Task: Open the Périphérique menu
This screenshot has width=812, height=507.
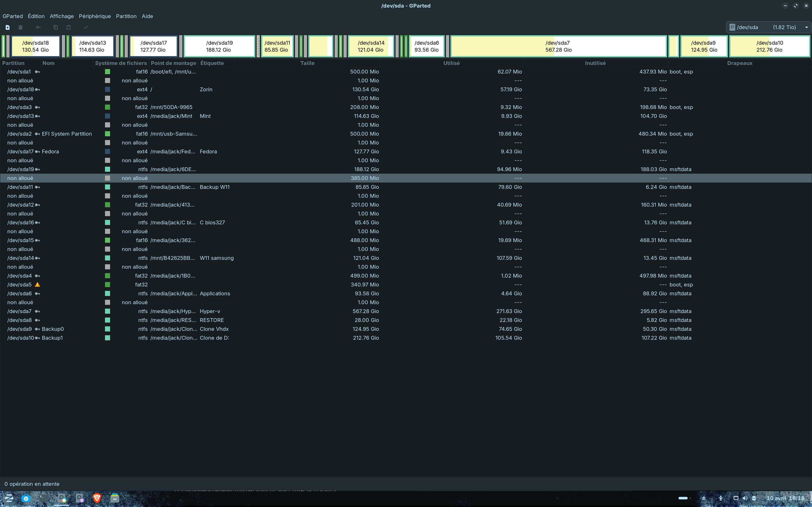Action: point(95,16)
